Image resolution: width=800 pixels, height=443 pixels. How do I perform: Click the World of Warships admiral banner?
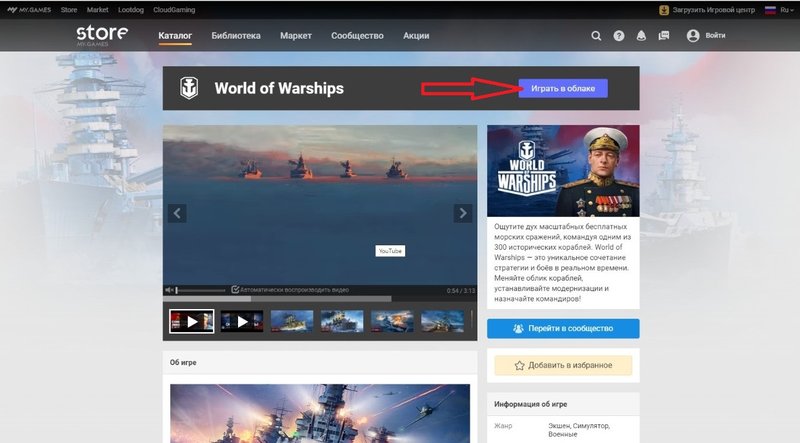pyautogui.click(x=563, y=171)
